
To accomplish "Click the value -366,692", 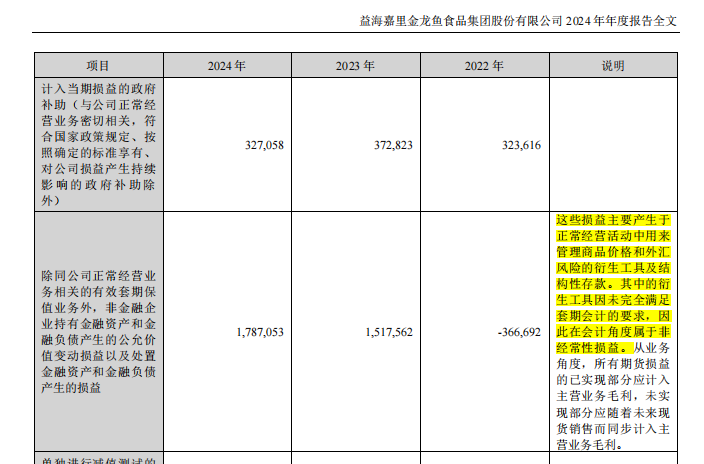I will coord(519,332).
